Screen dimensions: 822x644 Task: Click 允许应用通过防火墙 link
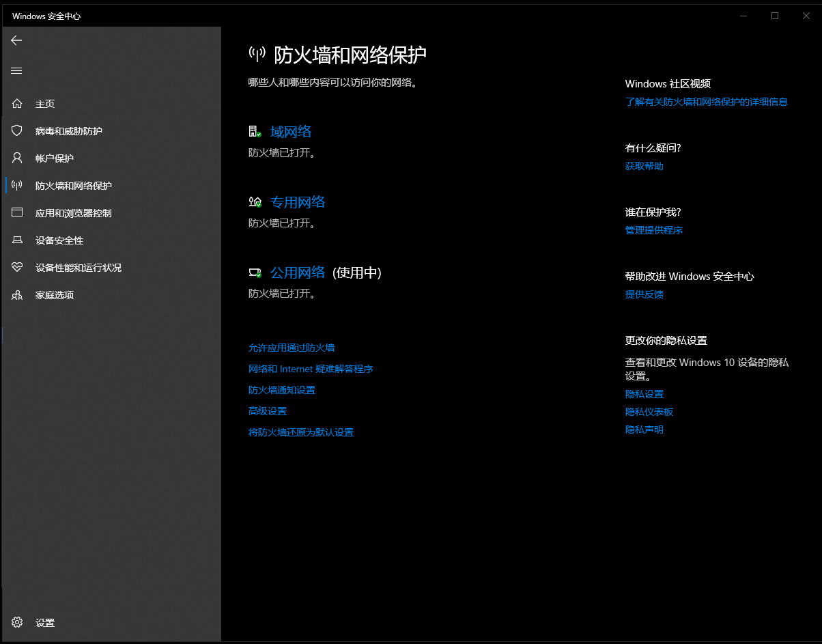pos(292,348)
